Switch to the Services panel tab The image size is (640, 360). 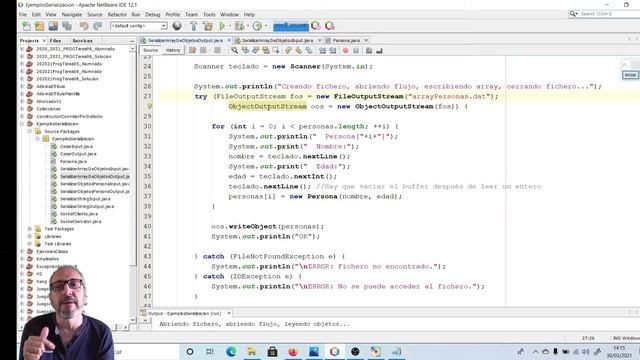tap(82, 41)
